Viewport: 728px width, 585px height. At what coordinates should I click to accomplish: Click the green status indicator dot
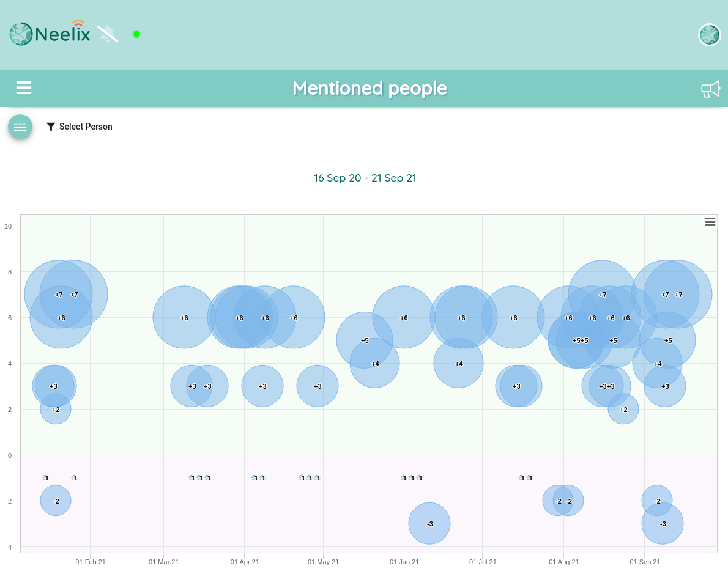(x=136, y=34)
